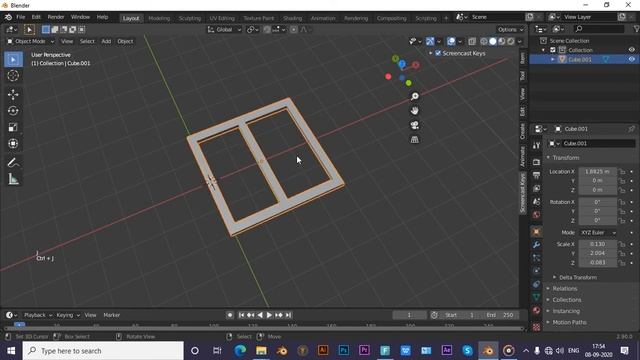
Task: Open the Output properties tab icon
Action: click(x=536, y=175)
